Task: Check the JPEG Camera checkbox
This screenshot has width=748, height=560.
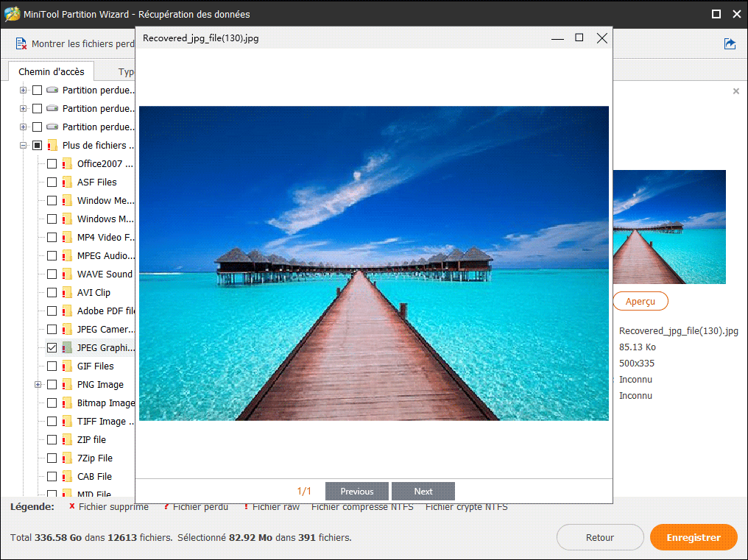Action: point(52,329)
